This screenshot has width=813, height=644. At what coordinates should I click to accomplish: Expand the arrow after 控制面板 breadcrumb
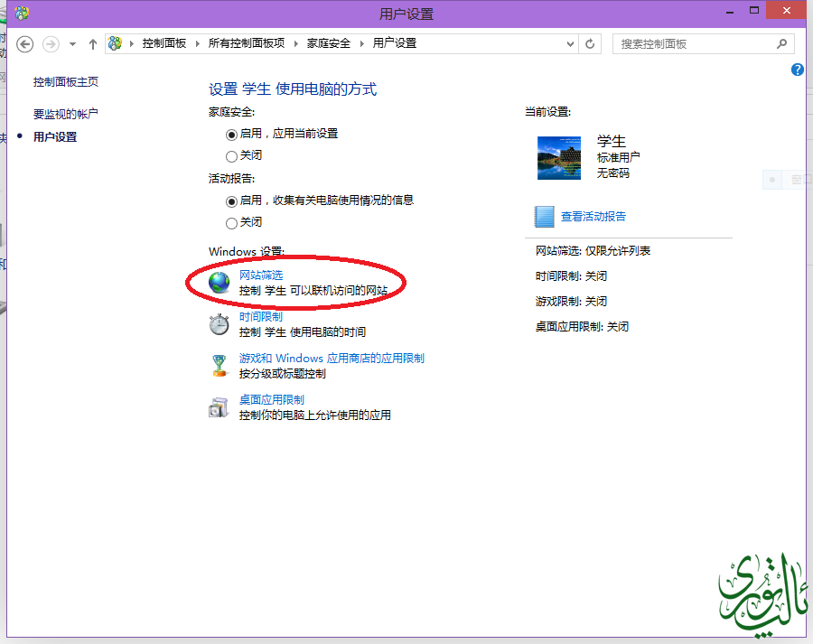(x=198, y=43)
